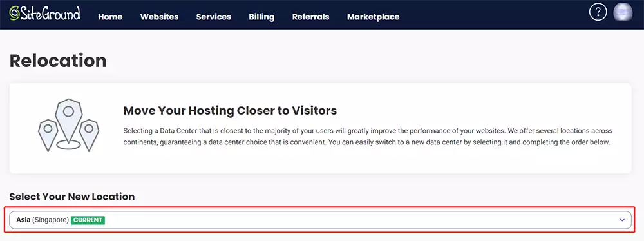
Task: Click the SiteGround wordmark text
Action: 50,13
